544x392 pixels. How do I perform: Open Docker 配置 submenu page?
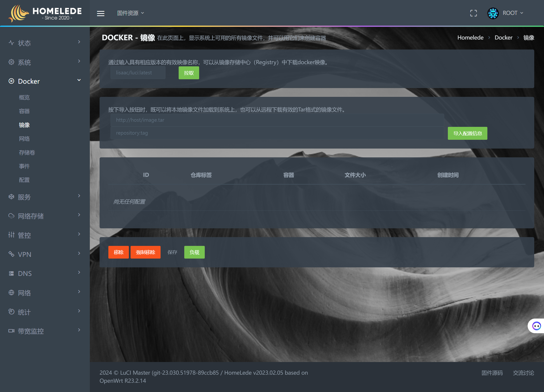(24, 180)
